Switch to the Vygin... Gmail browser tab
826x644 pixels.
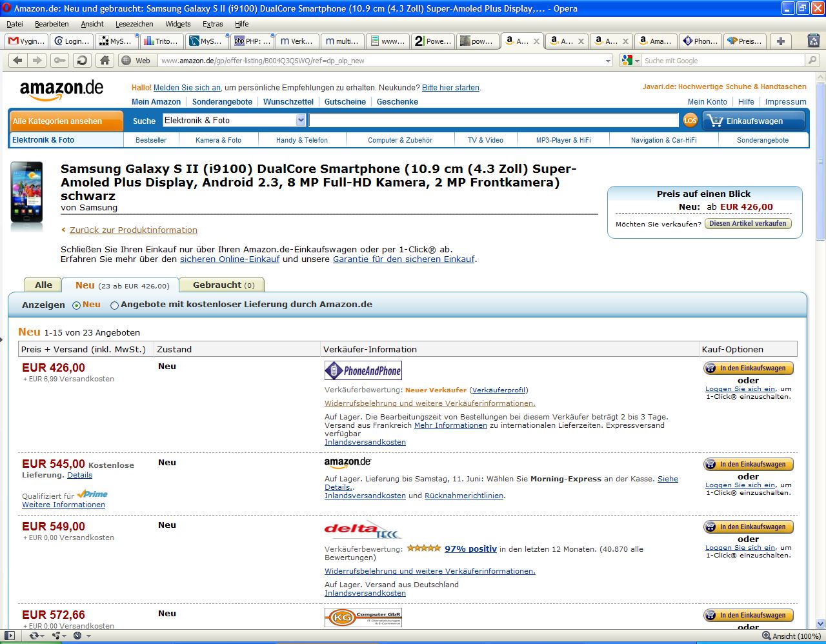coord(26,41)
